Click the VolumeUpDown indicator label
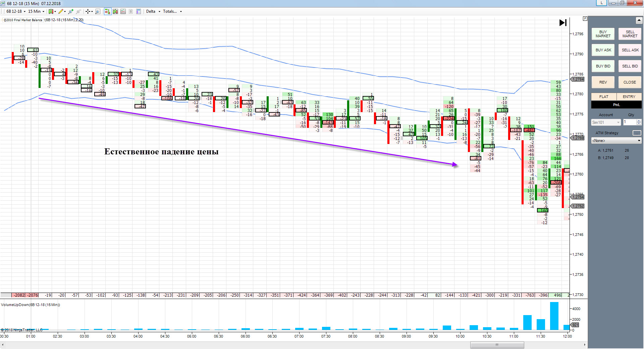This screenshot has height=349, width=644. (31, 305)
